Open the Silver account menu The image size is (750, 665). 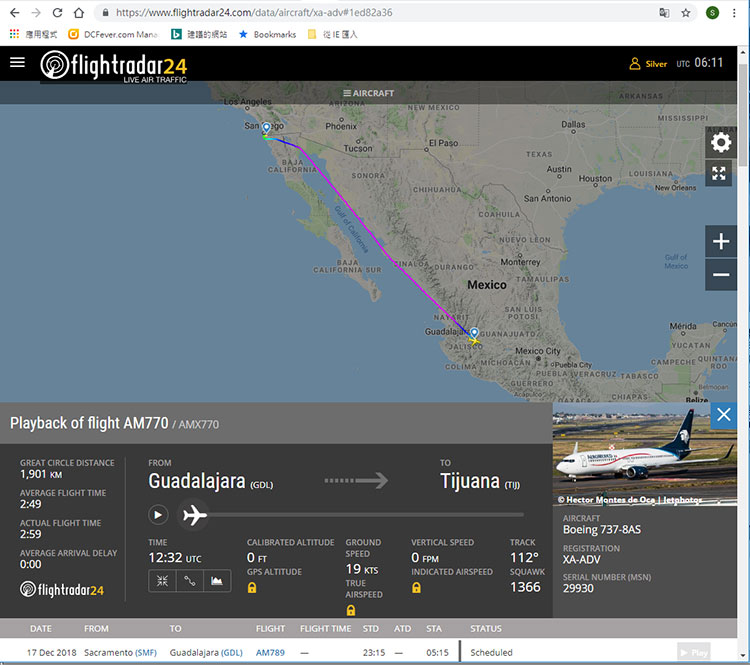[648, 64]
